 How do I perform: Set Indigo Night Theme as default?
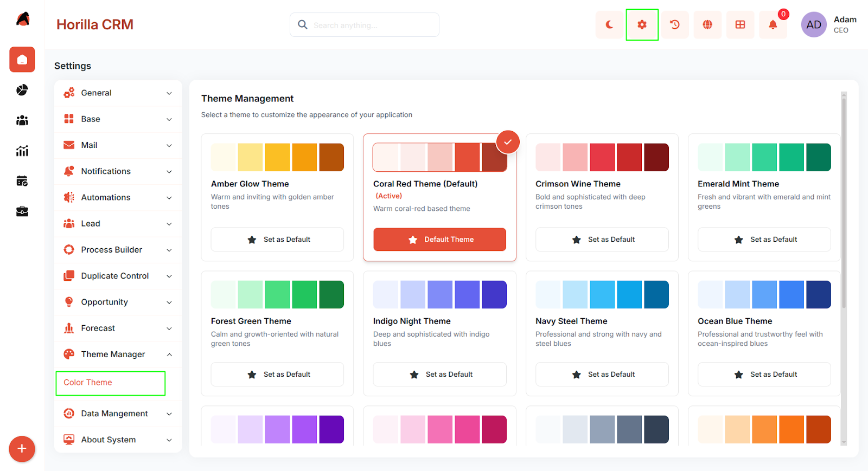[x=440, y=375]
